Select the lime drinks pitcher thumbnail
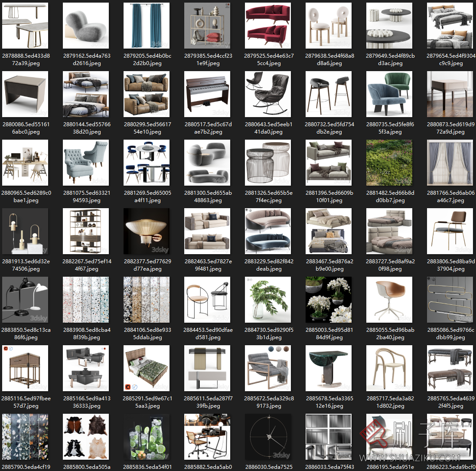The width and height of the screenshot is (476, 471). [x=147, y=436]
